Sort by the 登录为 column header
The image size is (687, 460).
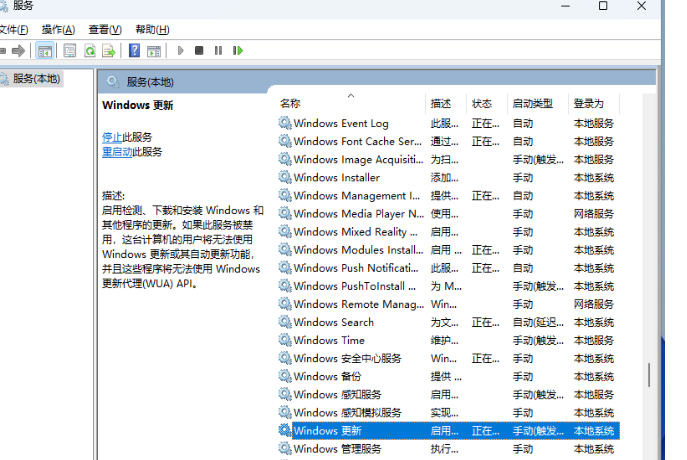click(x=594, y=103)
